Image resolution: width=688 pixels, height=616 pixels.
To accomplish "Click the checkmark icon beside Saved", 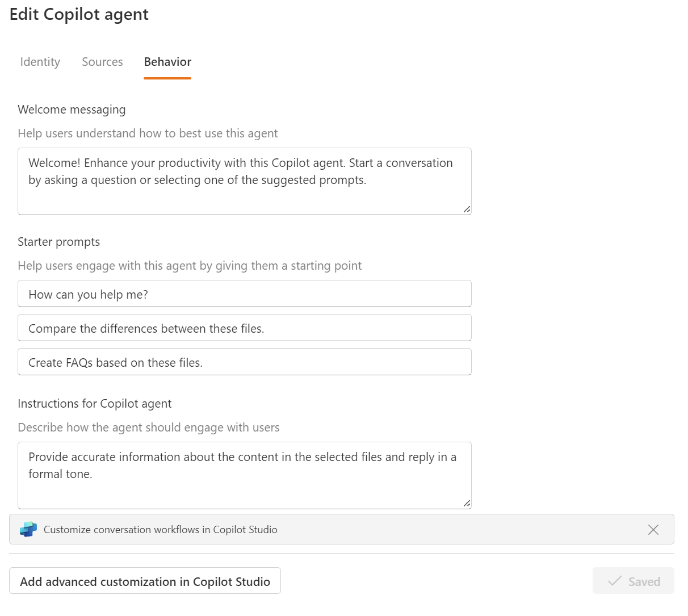I will pyautogui.click(x=614, y=581).
